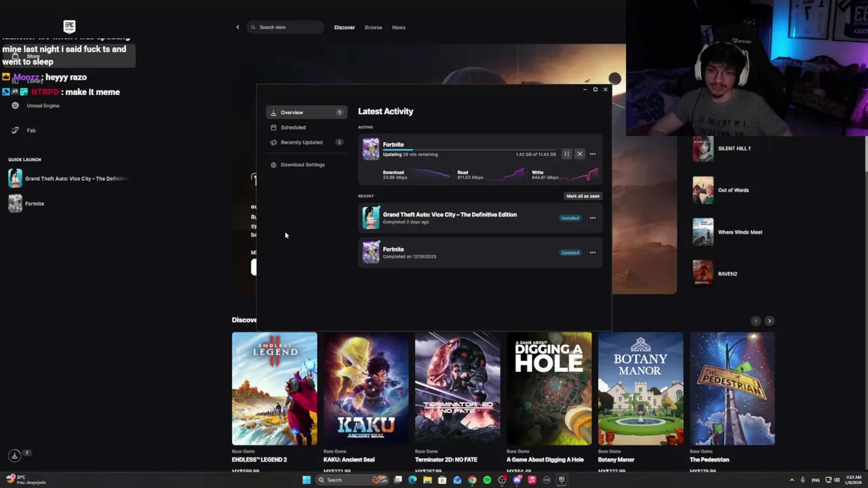Cancel the active Fortnite update
This screenshot has height=488, width=868.
(579, 154)
